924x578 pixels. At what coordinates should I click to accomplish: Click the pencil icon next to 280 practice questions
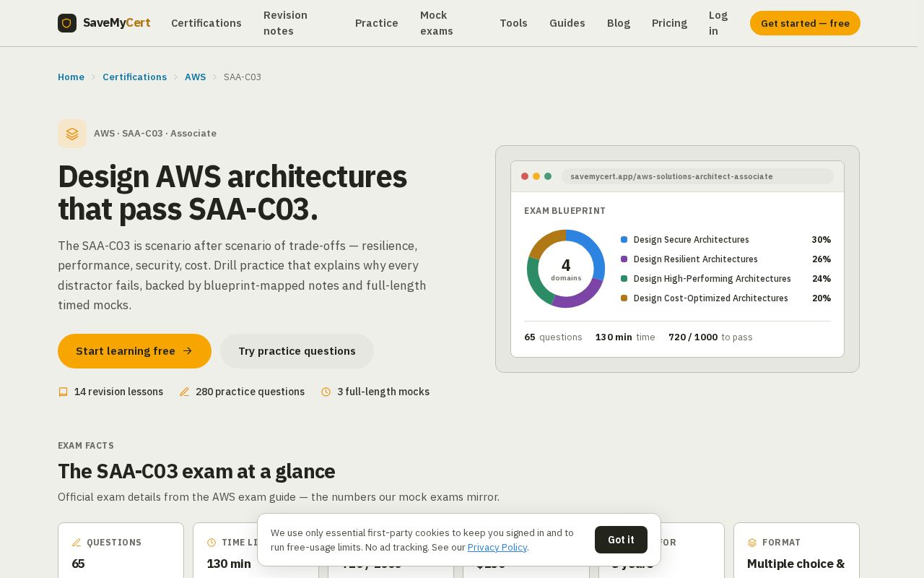[184, 392]
